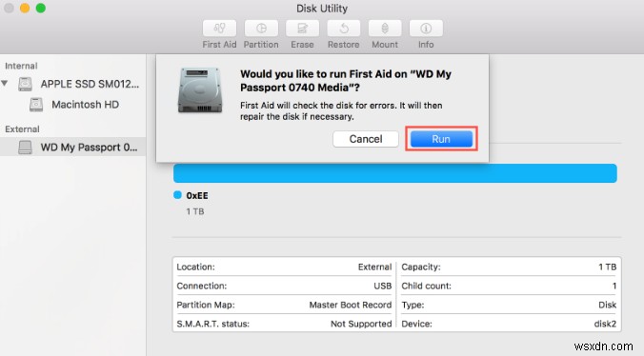Screen dimensions: 644x356
Task: Click Connection value USB
Action: click(383, 286)
